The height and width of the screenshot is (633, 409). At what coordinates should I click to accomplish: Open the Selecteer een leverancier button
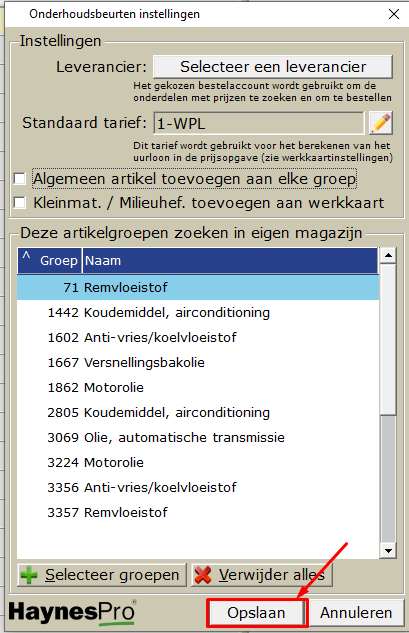tap(273, 67)
